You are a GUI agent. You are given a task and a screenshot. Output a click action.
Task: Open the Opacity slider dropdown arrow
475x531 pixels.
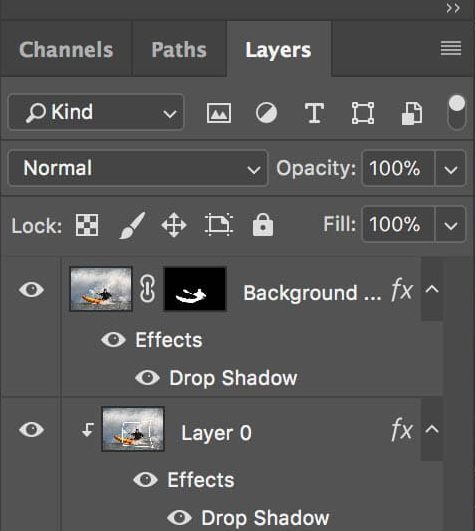click(451, 168)
